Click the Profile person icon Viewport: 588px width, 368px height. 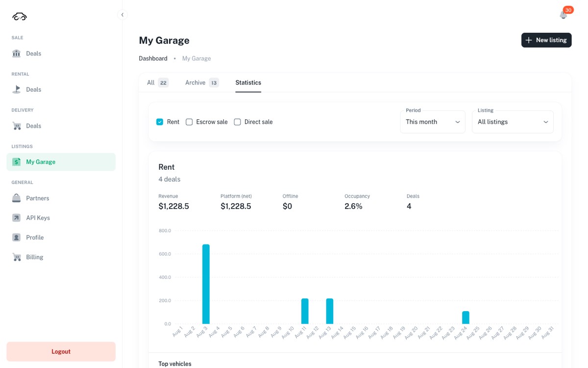(x=17, y=237)
